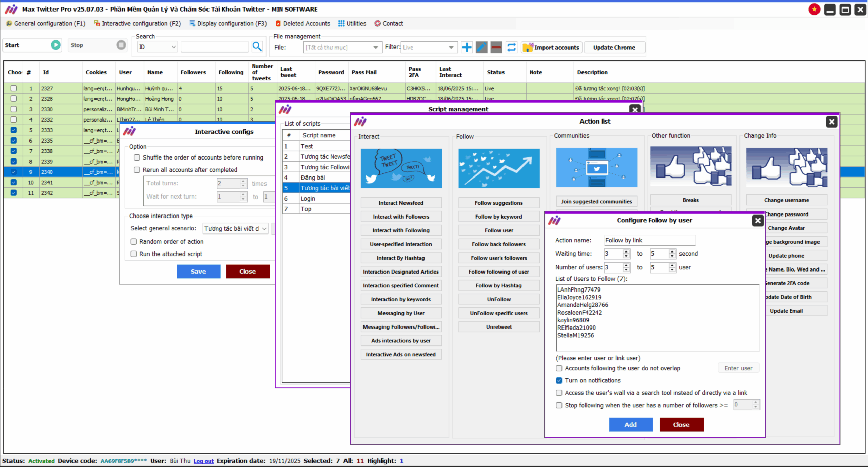This screenshot has width=868, height=467.
Task: Untick the checkbox for account row 2335
Action: [14, 141]
